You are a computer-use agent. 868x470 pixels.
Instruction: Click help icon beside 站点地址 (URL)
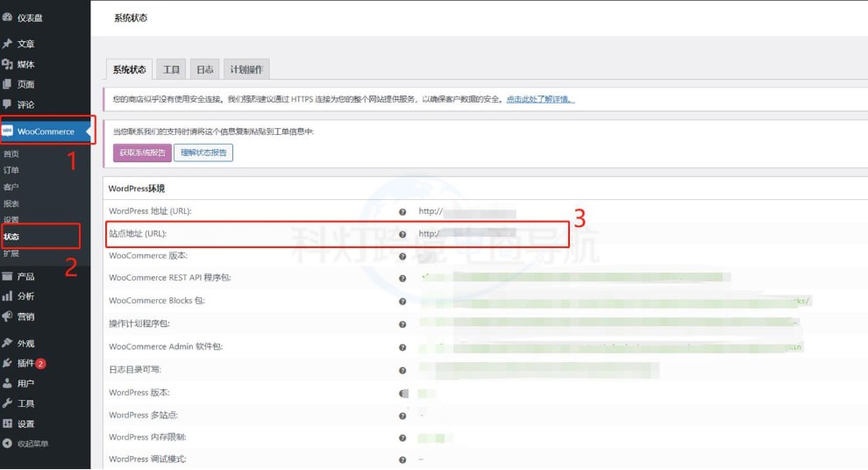click(402, 235)
